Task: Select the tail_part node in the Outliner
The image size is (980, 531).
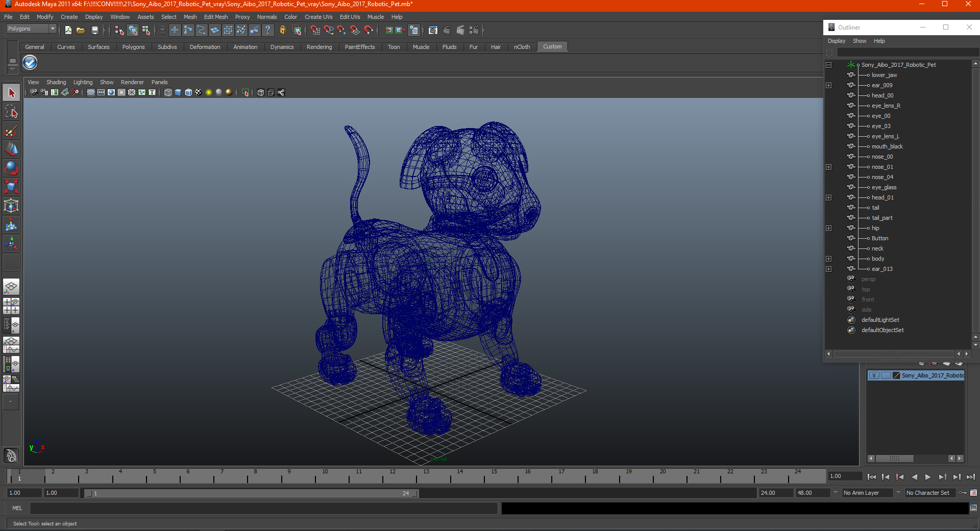Action: tap(882, 218)
